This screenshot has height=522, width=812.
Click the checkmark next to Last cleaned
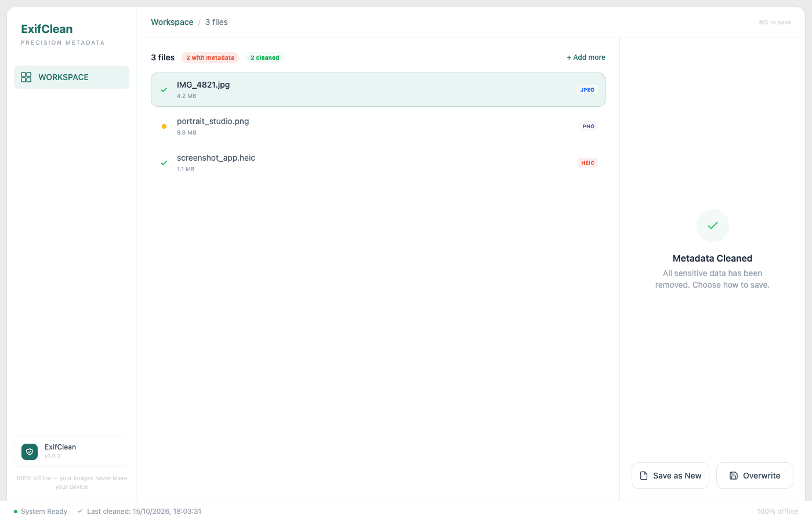(80, 512)
